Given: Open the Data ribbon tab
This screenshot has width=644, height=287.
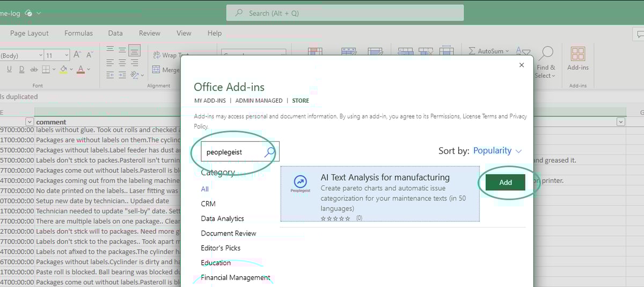Looking at the screenshot, I should click(115, 33).
